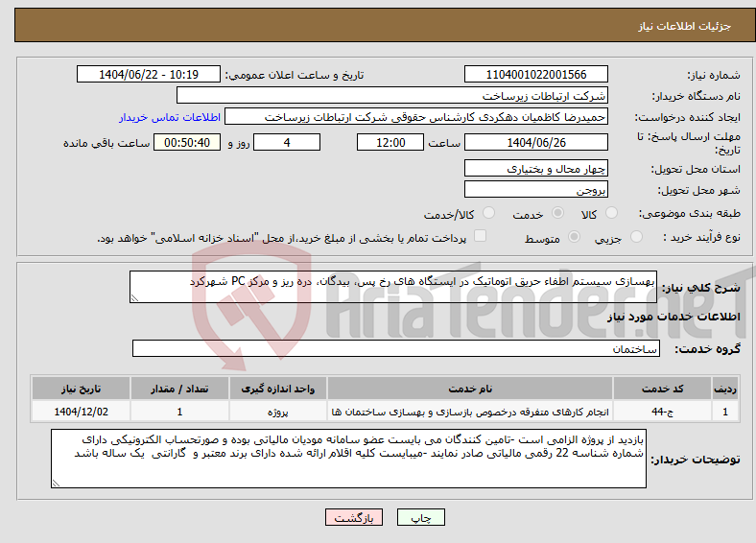Click the جزئیات اطلاعات نیاز header title

[685, 26]
